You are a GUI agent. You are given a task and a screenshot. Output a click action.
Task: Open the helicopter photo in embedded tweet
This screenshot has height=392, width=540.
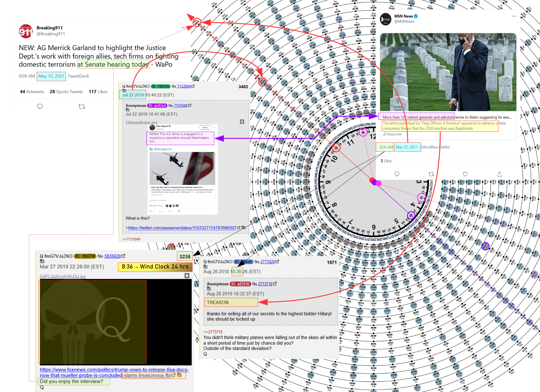click(182, 168)
